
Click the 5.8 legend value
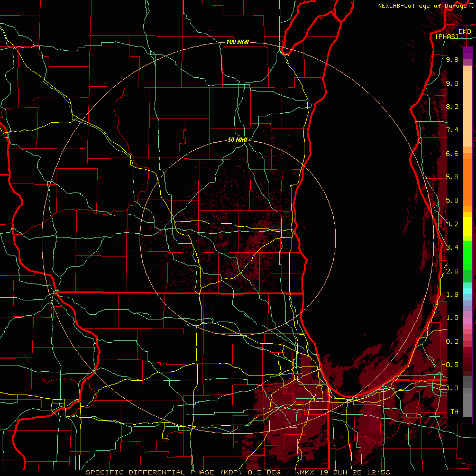tap(452, 177)
